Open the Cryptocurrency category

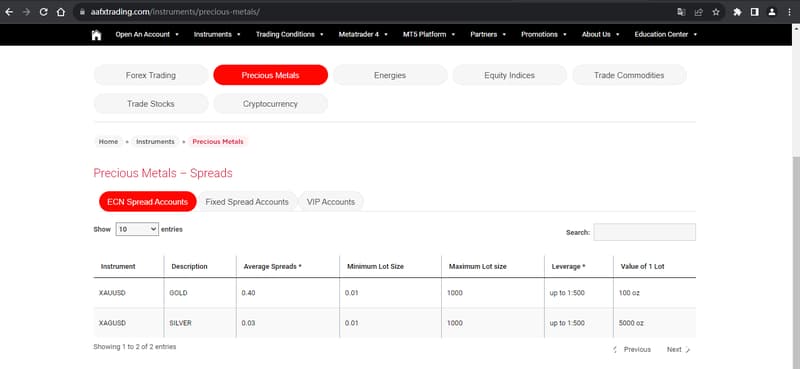click(270, 104)
